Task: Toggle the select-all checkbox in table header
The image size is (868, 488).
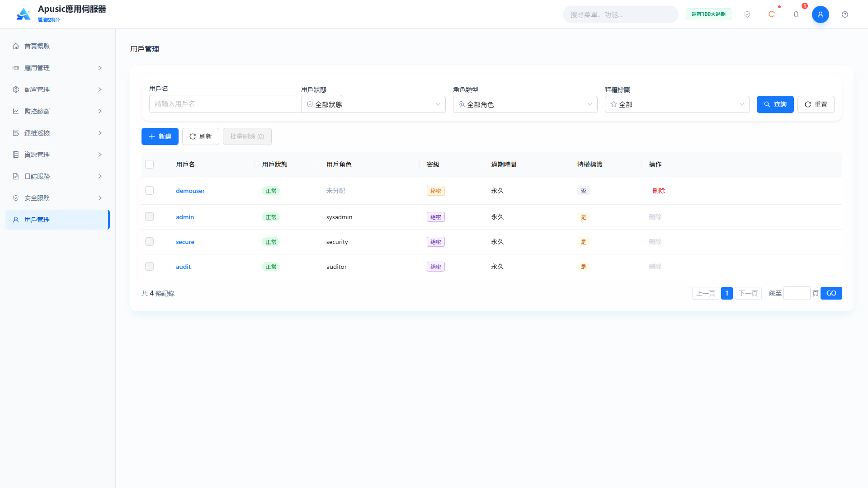Action: tap(149, 164)
